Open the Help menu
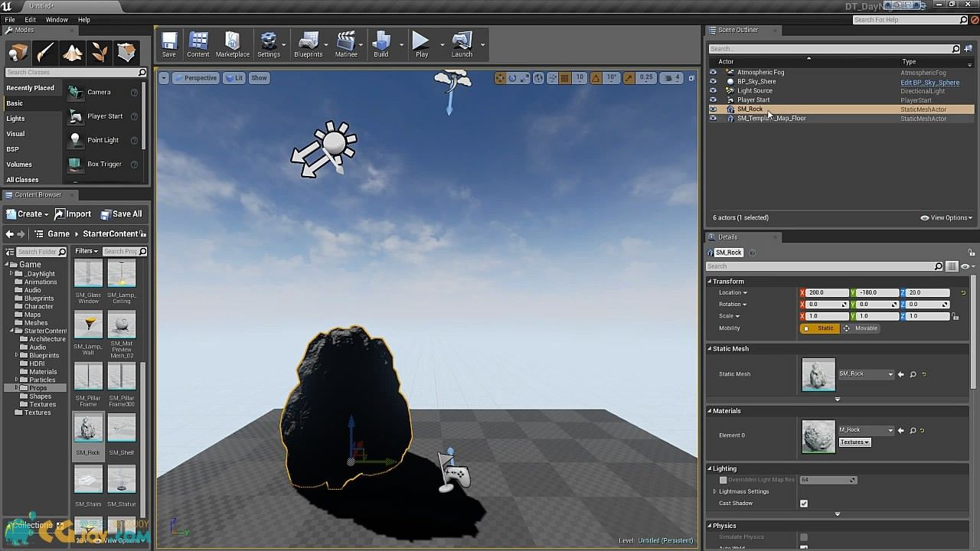This screenshot has height=551, width=980. tap(84, 20)
